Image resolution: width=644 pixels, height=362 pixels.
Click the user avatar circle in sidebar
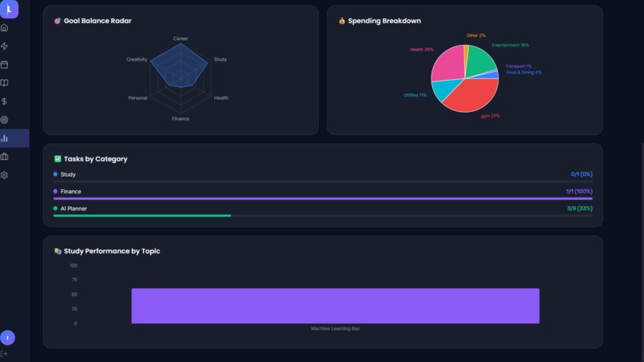pyautogui.click(x=7, y=338)
